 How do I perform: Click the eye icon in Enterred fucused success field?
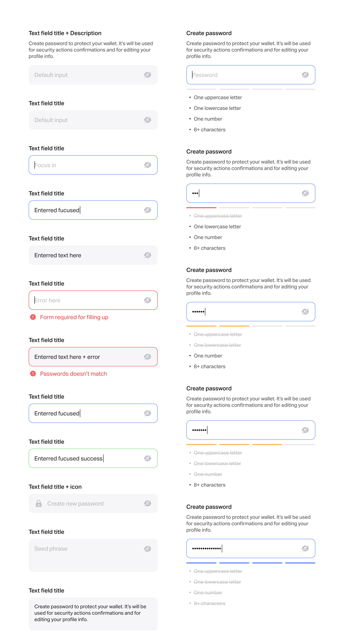(147, 458)
